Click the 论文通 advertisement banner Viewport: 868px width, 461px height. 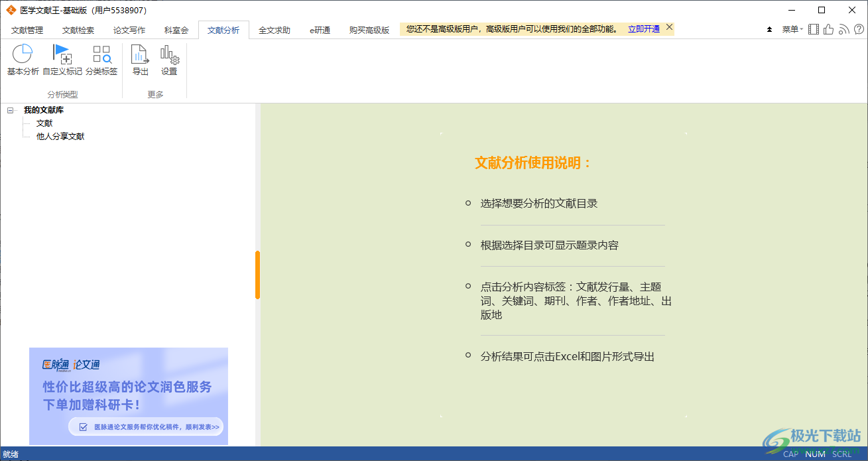tap(129, 395)
